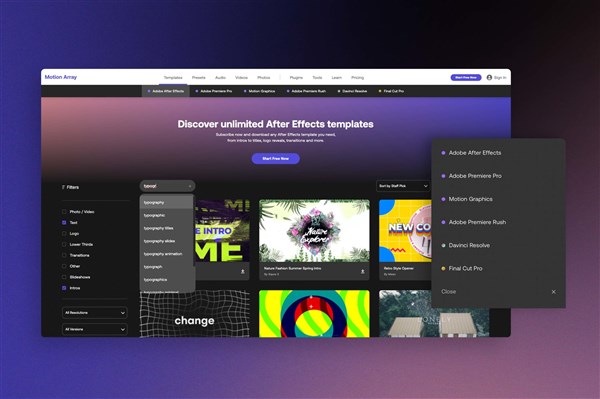Open the Sort by Staff Pick dropdown
The width and height of the screenshot is (600, 399).
pos(403,186)
